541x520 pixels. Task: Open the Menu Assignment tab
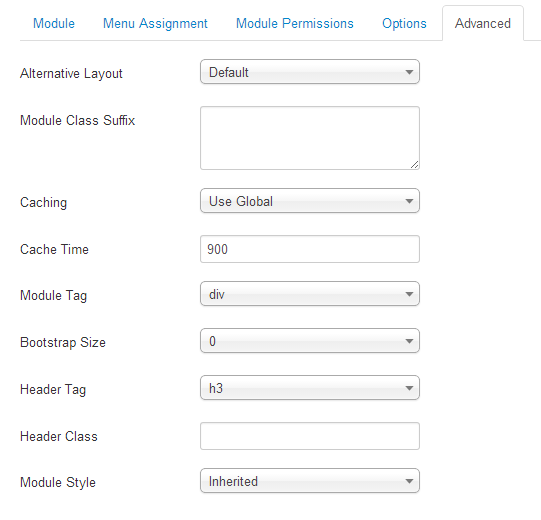click(155, 23)
